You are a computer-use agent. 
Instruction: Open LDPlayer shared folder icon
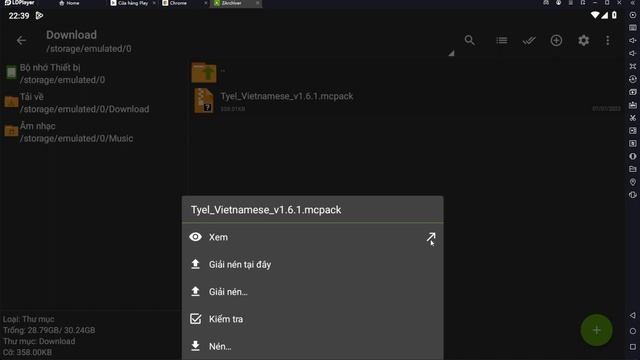click(633, 169)
